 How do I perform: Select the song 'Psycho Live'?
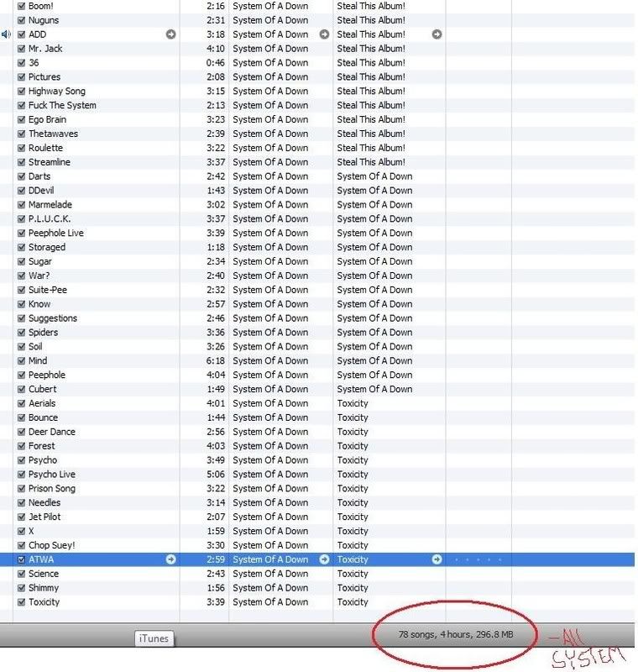click(x=52, y=474)
